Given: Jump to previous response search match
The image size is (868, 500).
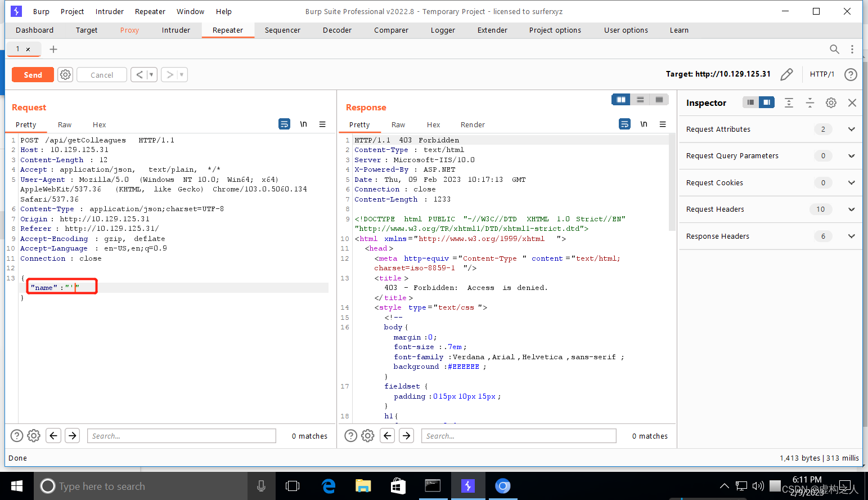Looking at the screenshot, I should (x=388, y=436).
